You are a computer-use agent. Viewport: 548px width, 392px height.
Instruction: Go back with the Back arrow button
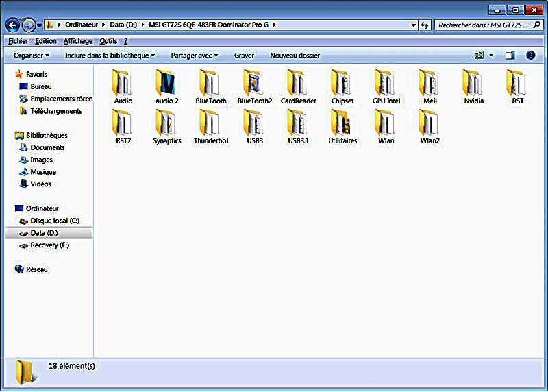13,25
